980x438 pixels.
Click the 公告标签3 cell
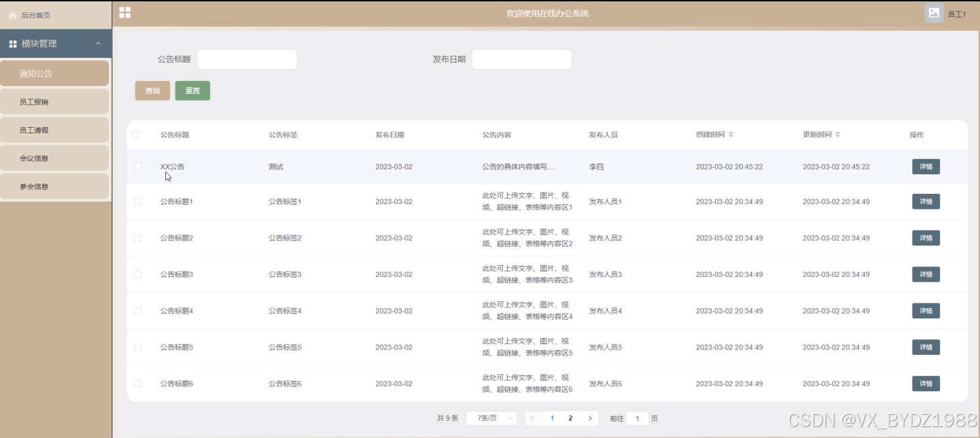point(284,274)
